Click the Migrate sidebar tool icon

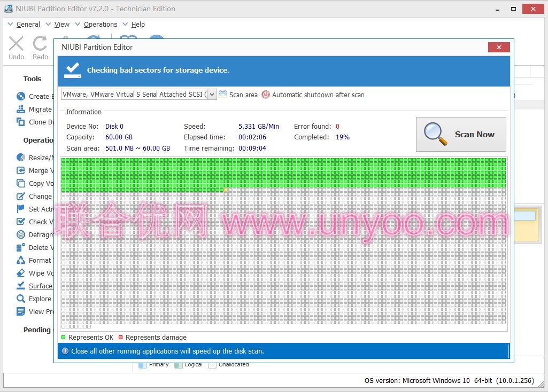point(21,109)
